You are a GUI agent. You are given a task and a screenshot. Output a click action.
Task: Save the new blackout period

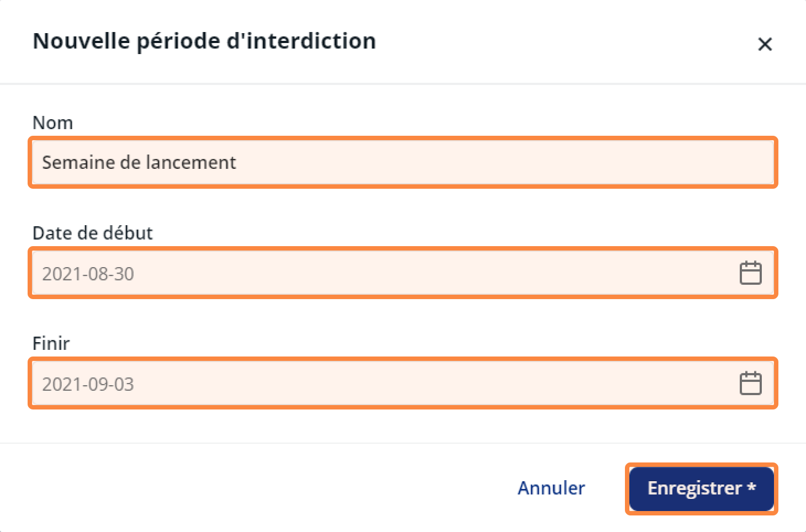pos(701,488)
